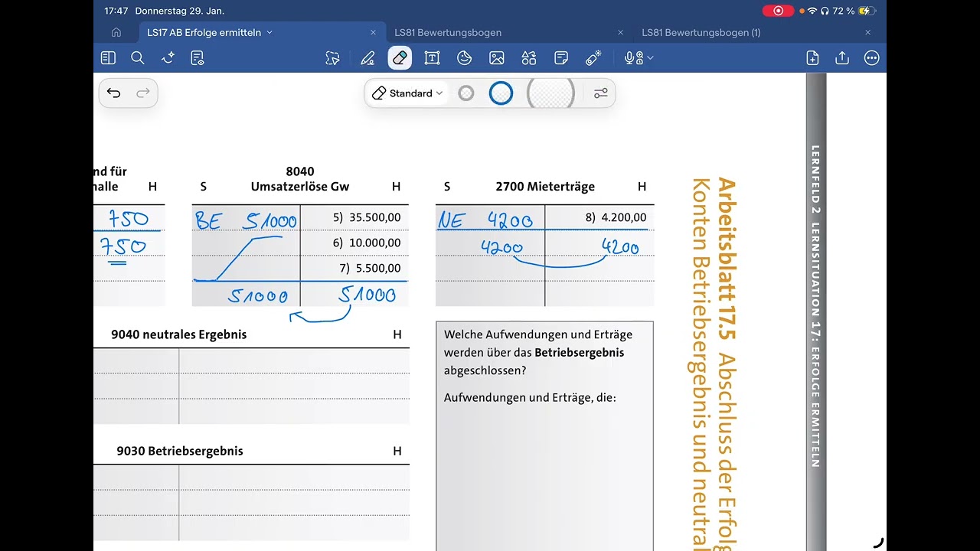Click entry 6) 10.000,00

point(367,243)
